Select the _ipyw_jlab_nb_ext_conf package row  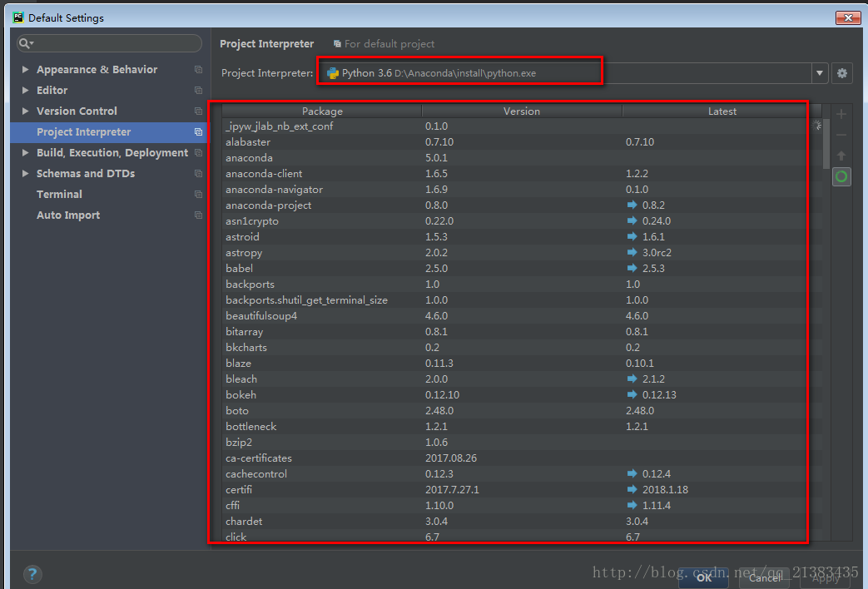pyautogui.click(x=522, y=126)
